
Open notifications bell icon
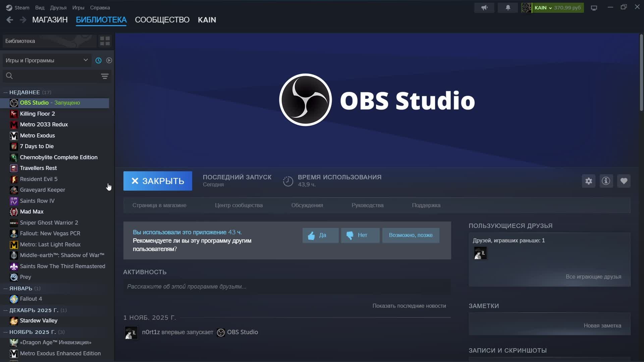tap(508, 8)
